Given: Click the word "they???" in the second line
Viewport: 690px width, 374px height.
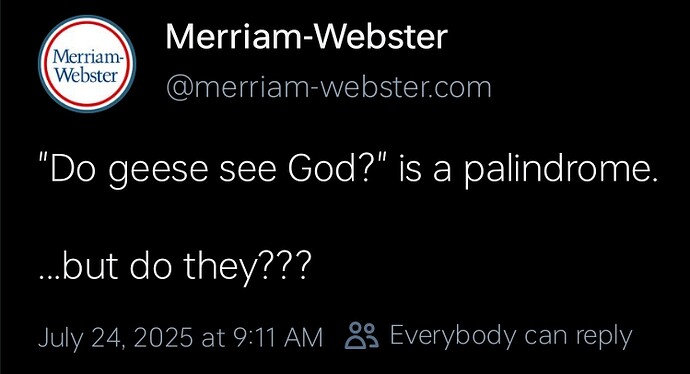Looking at the screenshot, I should [247, 267].
